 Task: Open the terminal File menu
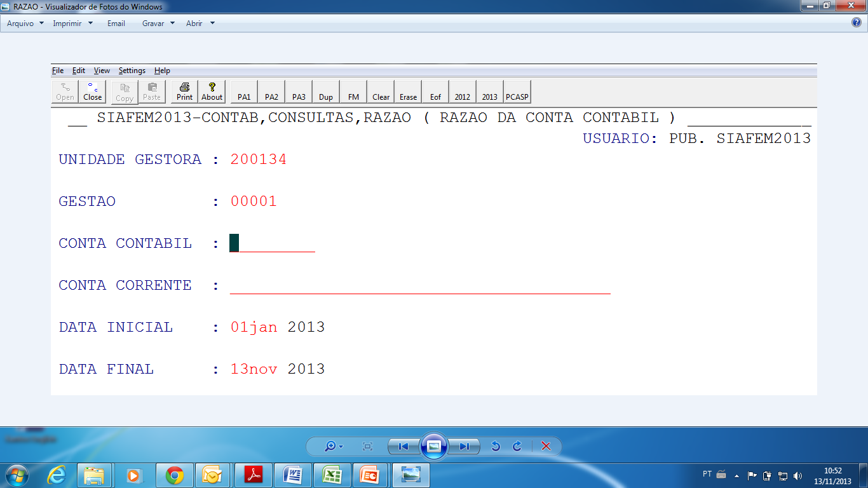(x=58, y=71)
